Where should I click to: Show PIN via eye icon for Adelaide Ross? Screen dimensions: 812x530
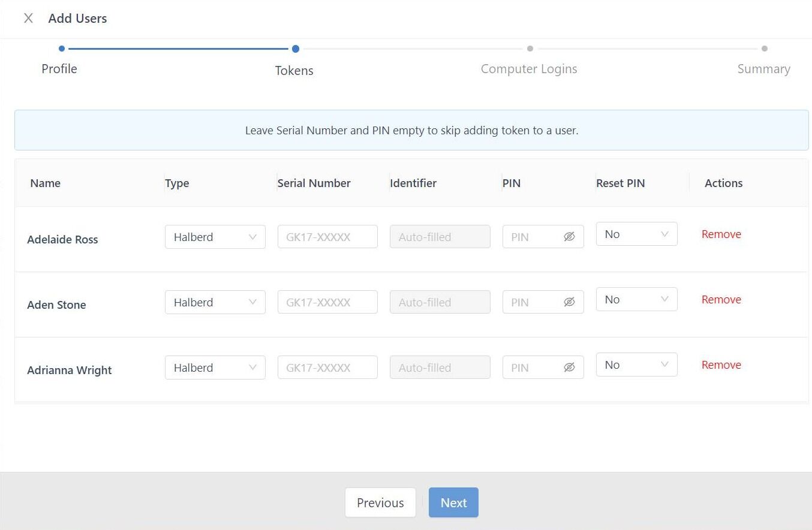point(569,237)
